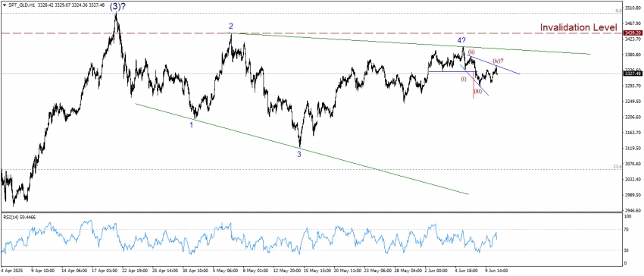Select the (iii) sub-wave label
644x276 pixels.
[477, 91]
